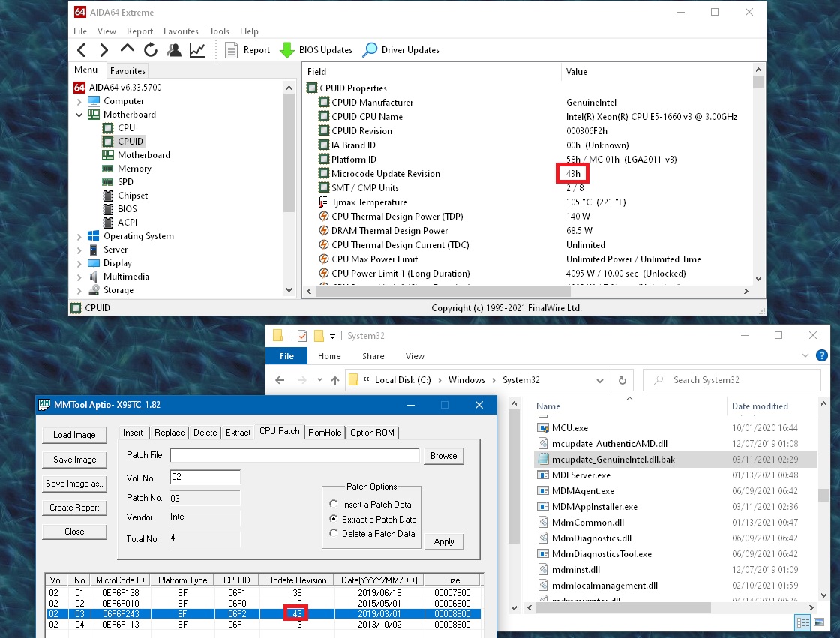840x638 pixels.
Task: Select CPUID item in AIDA64 tree
Action: coord(130,142)
